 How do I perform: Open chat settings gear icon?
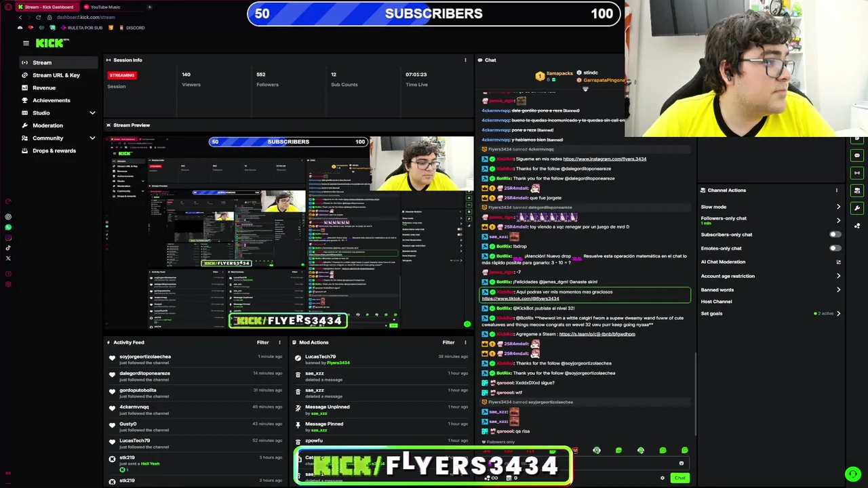(x=663, y=478)
